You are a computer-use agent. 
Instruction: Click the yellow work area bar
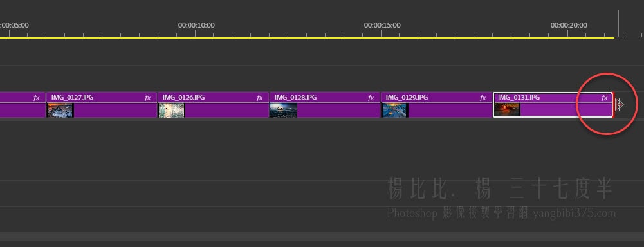[308, 38]
